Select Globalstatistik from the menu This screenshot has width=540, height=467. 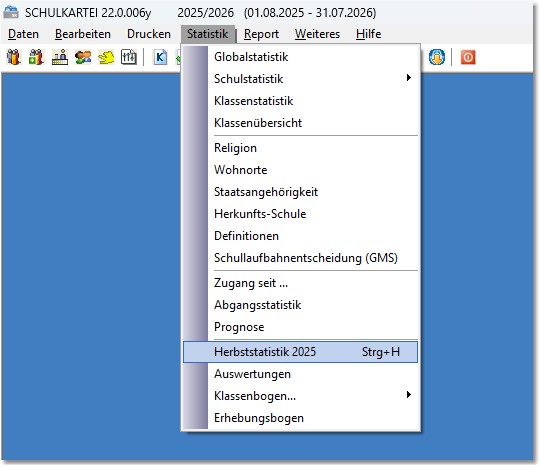[300, 57]
